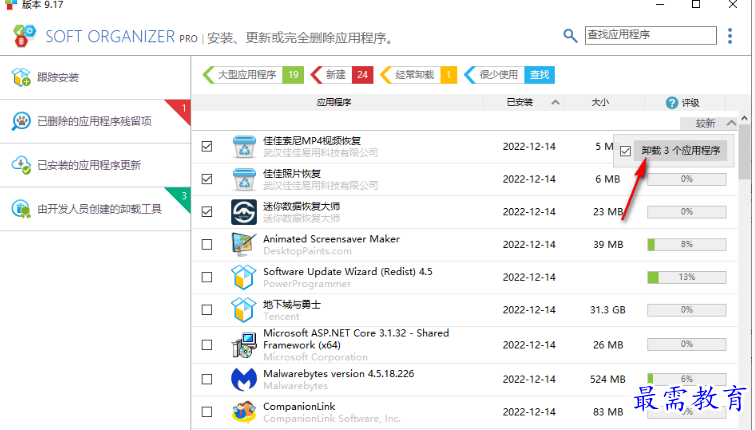
Task: Click the 0% rating bar for Microsoft ASP.NET Core
Action: point(687,344)
